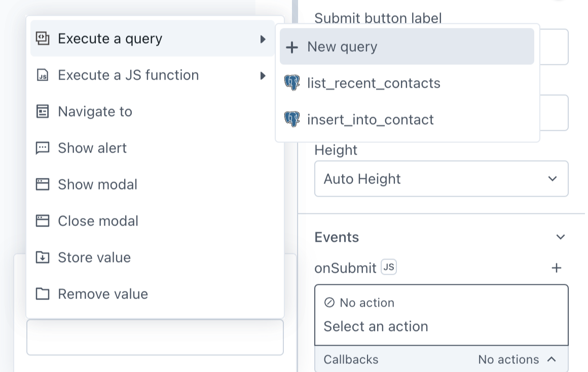
Task: Collapse the Events section
Action: pyautogui.click(x=560, y=237)
